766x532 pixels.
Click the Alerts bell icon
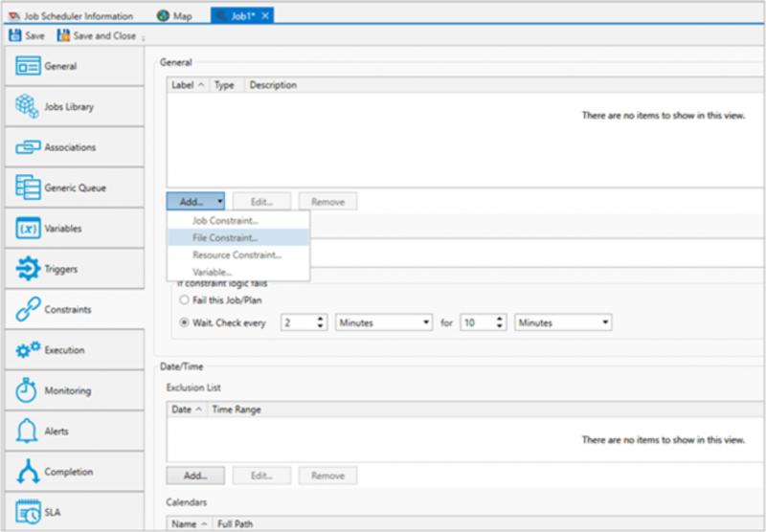coord(29,432)
